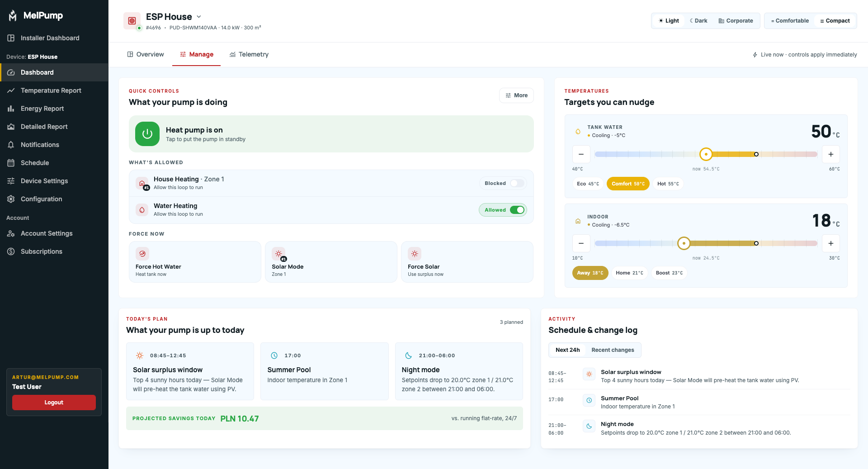Show the Next 24h activity view
Image resolution: width=868 pixels, height=469 pixels.
click(567, 350)
